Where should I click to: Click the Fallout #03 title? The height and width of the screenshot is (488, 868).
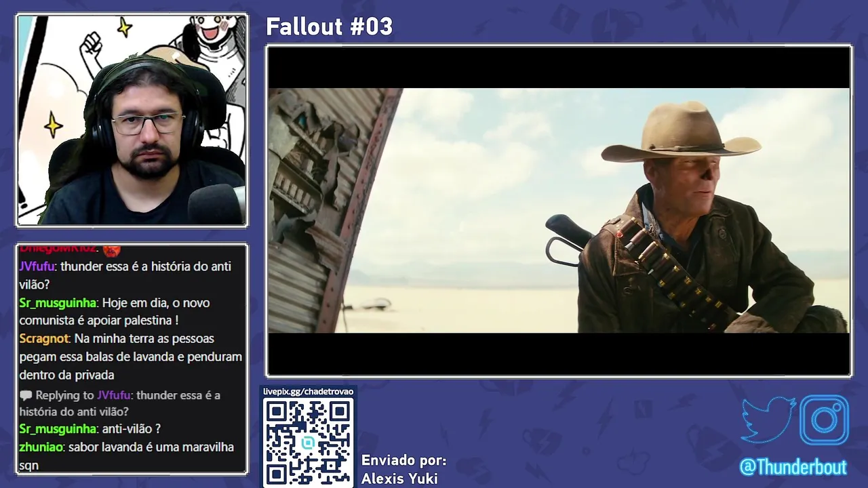330,26
